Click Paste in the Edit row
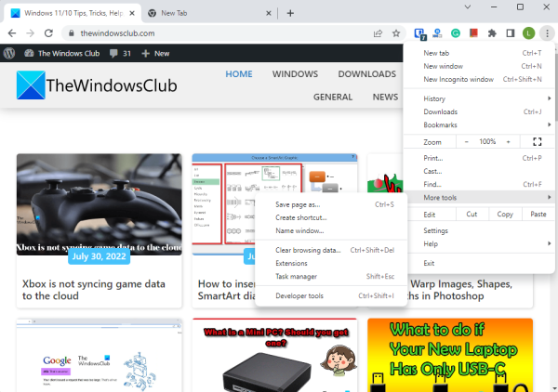The height and width of the screenshot is (392, 558). (x=538, y=214)
